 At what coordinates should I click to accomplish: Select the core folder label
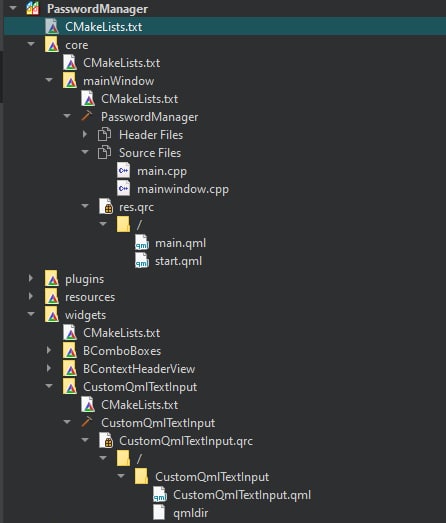tap(77, 45)
